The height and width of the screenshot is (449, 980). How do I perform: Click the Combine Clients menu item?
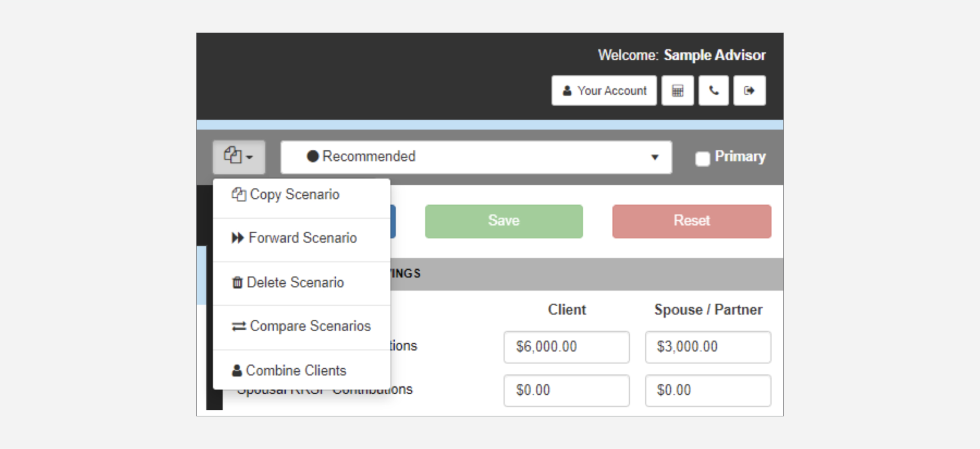tap(296, 371)
